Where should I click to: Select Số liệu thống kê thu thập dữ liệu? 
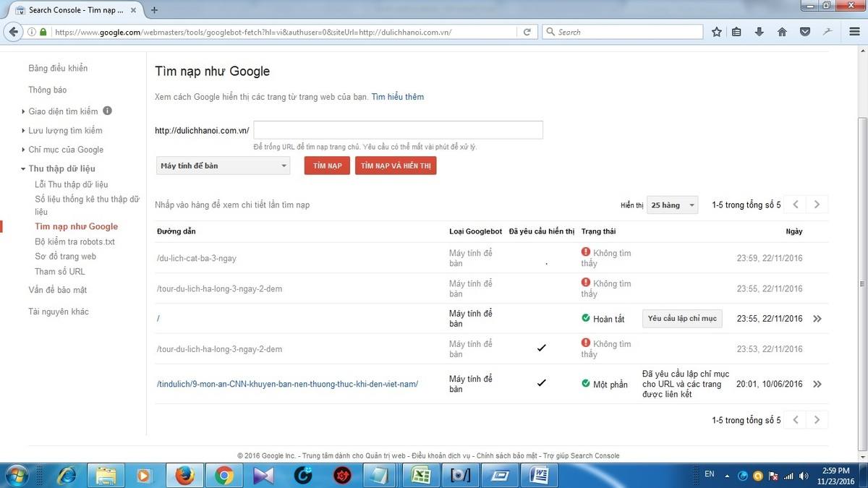pyautogui.click(x=87, y=205)
